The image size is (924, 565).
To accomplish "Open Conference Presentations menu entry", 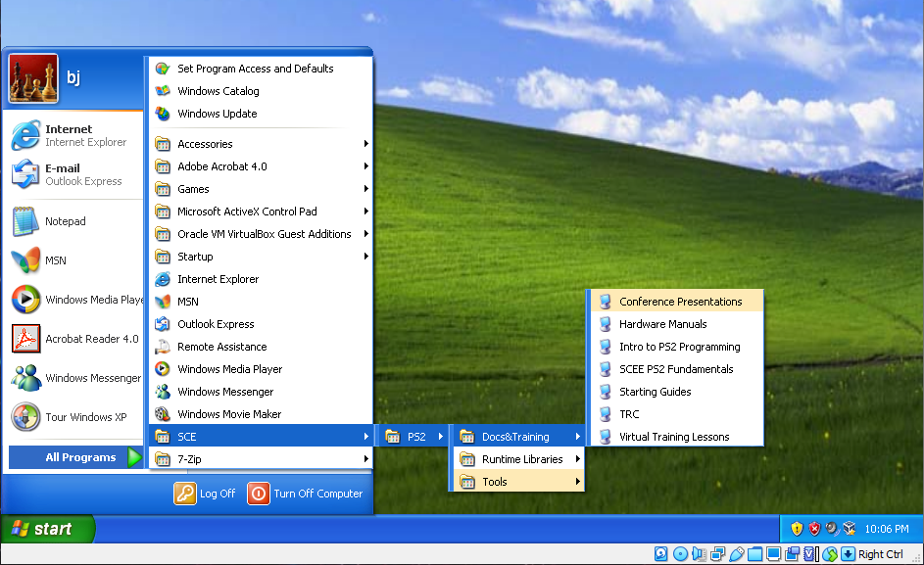I will (680, 302).
